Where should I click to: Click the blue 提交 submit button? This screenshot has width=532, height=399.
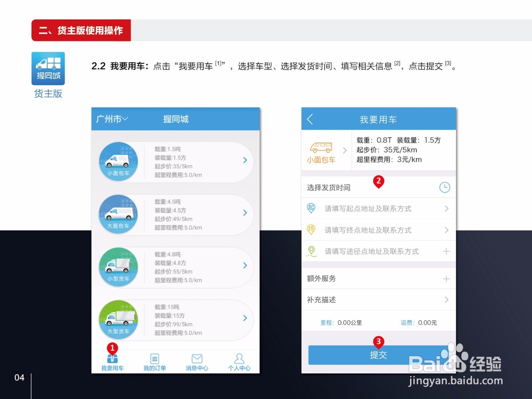(x=378, y=355)
